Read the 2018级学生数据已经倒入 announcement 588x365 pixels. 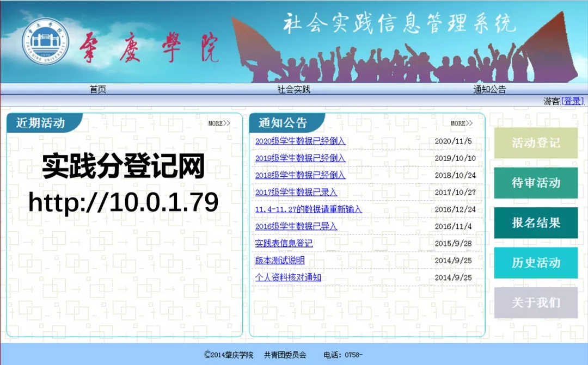point(300,175)
